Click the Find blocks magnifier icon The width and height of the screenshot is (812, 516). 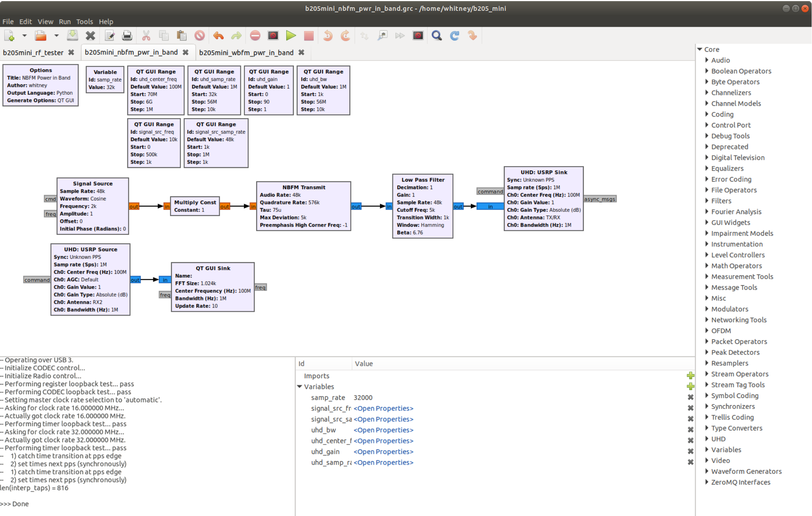tap(436, 36)
